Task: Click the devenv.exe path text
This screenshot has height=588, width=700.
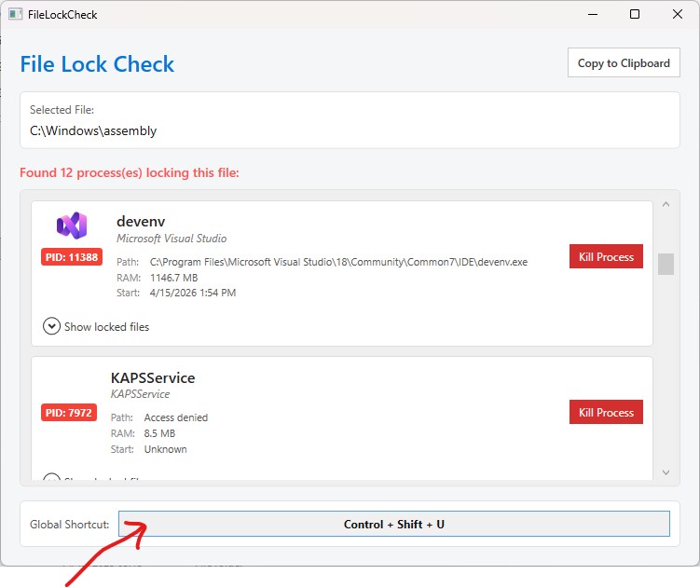Action: (x=338, y=262)
